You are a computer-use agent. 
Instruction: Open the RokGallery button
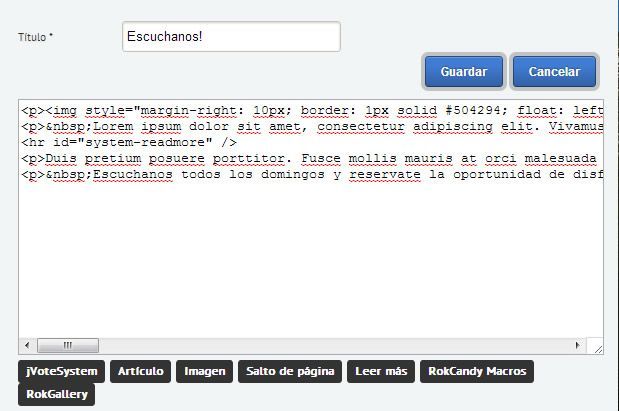[56, 394]
